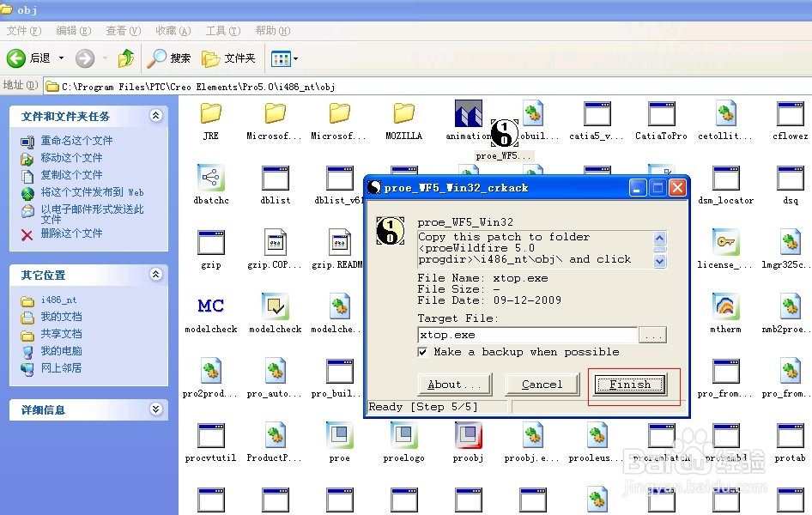Click 删除这个文件 task link
The width and height of the screenshot is (812, 515).
click(71, 233)
